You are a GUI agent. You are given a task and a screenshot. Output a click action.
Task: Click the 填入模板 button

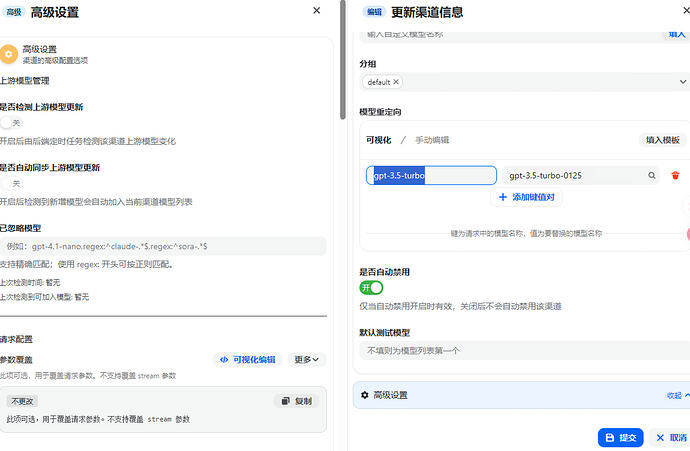point(663,140)
